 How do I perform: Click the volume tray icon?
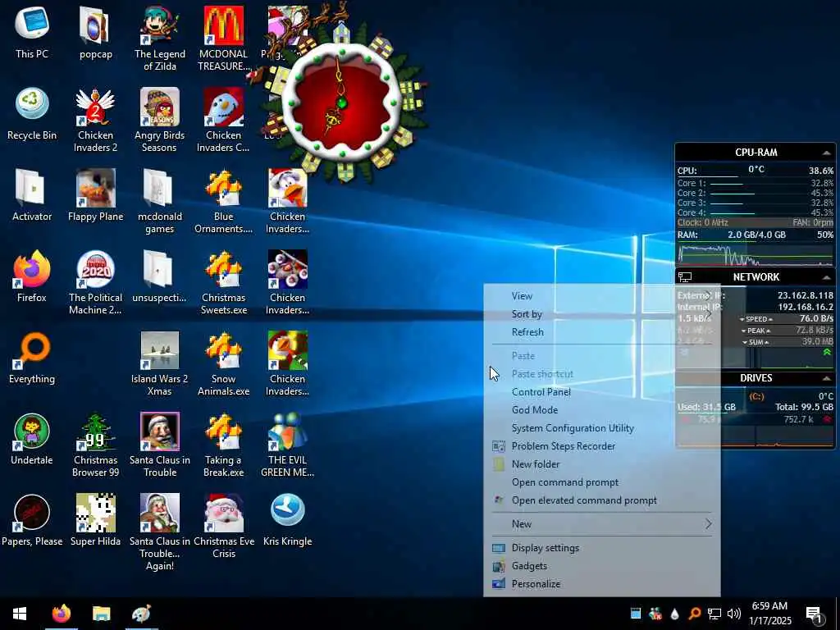(734, 614)
